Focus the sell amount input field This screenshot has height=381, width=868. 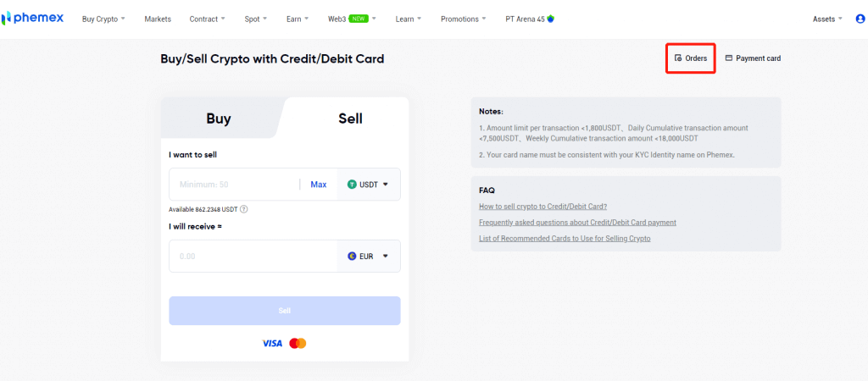[x=233, y=185]
